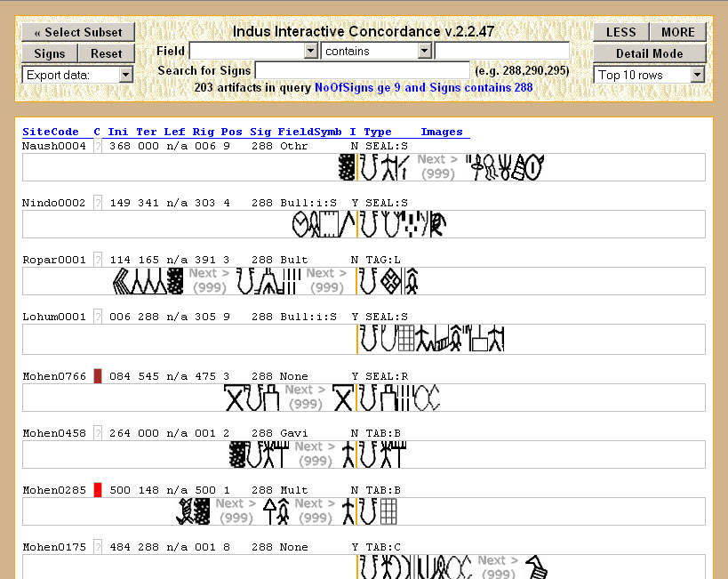Click Next > (999) in Mohen0458 row
728x579 pixels.
point(316,454)
